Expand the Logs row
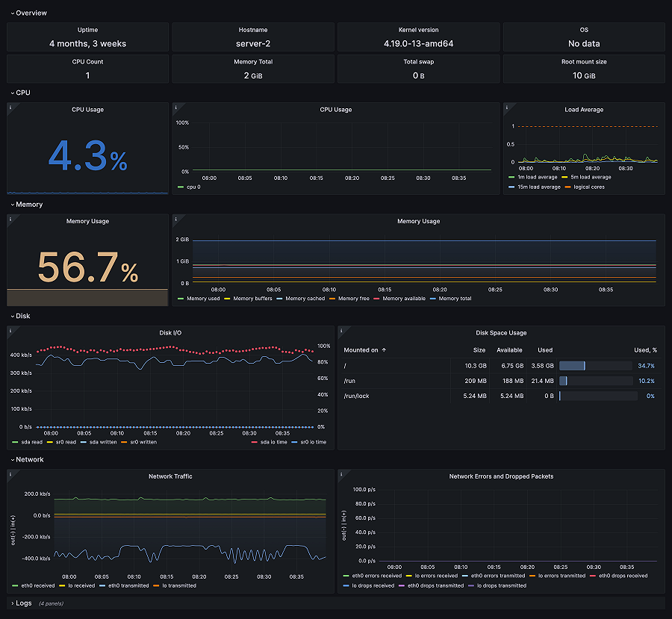The width and height of the screenshot is (672, 619). pos(22,603)
